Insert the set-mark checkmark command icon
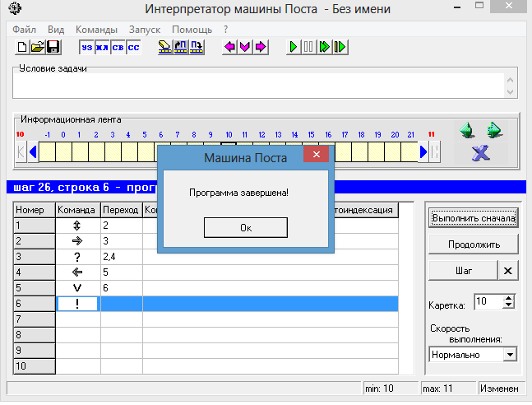 (x=245, y=47)
